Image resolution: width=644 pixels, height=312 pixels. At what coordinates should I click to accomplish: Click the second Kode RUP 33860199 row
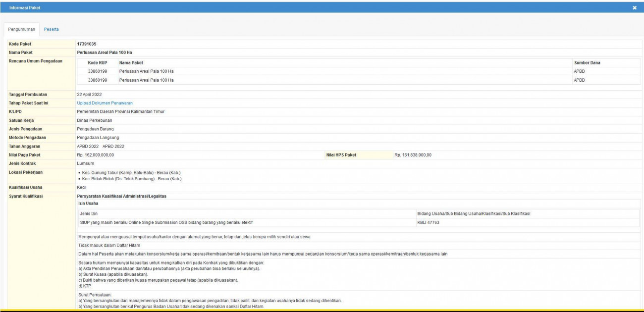98,80
